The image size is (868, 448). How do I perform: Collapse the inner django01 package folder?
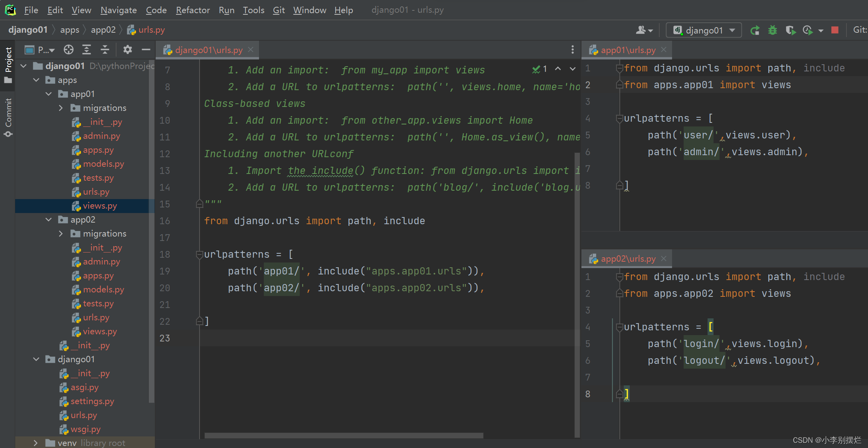pyautogui.click(x=36, y=359)
